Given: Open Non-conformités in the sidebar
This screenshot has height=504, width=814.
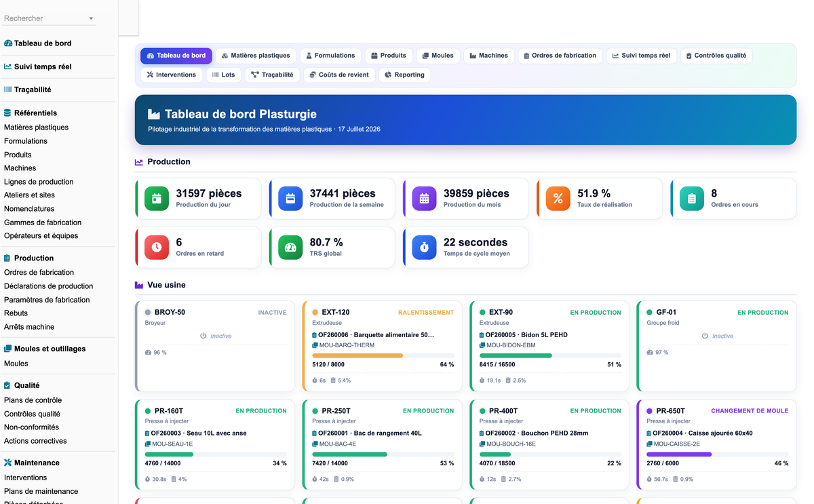Looking at the screenshot, I should 31,427.
